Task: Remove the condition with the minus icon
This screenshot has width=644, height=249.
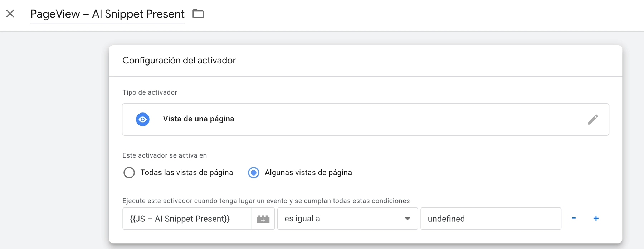Action: [574, 218]
